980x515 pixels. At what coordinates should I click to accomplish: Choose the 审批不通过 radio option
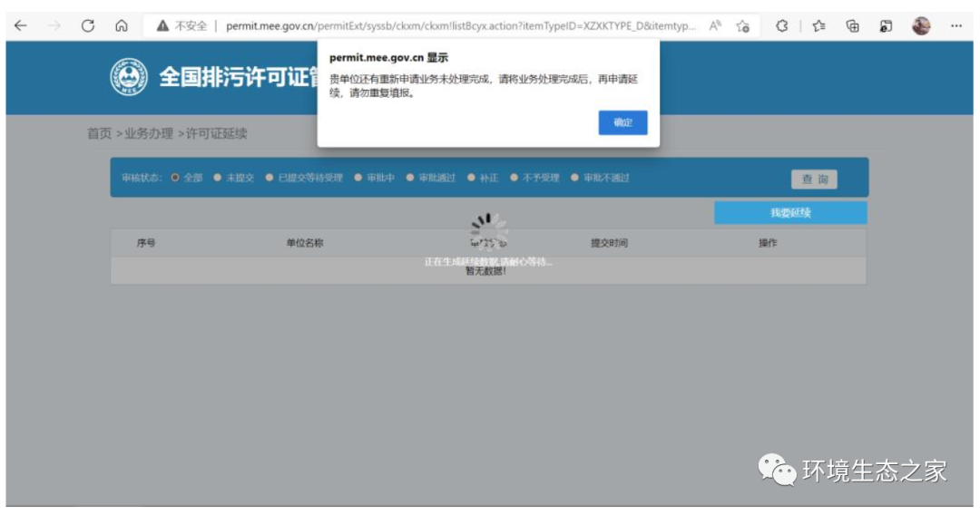point(574,178)
